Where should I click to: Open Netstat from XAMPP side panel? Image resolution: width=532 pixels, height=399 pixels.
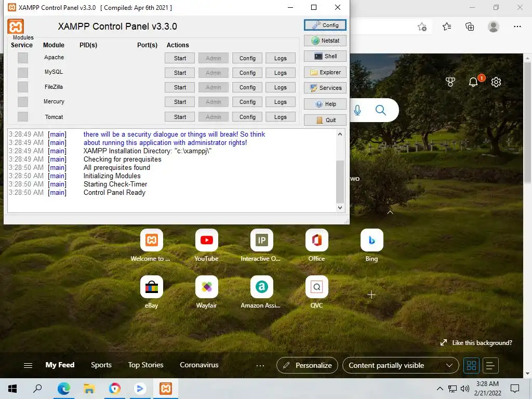(325, 41)
